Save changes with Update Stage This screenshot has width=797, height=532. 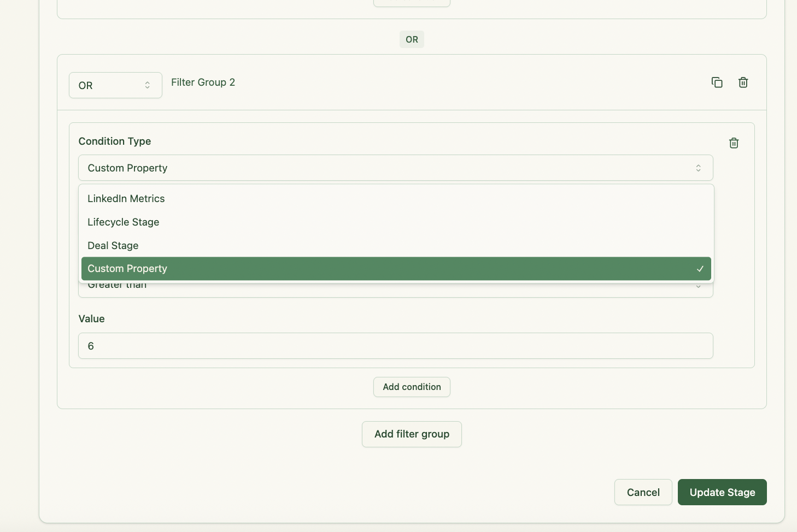pos(722,492)
